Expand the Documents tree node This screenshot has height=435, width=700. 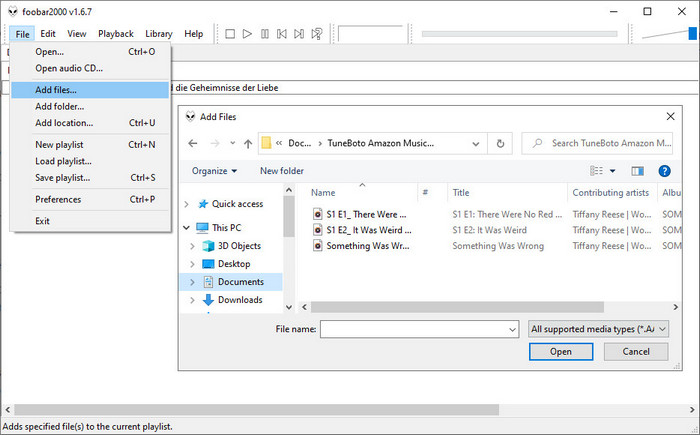pos(192,282)
